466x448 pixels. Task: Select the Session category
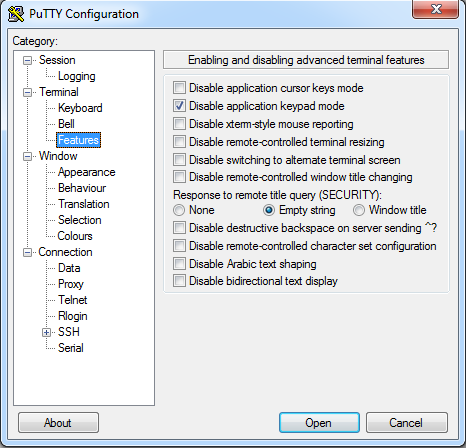tap(57, 60)
